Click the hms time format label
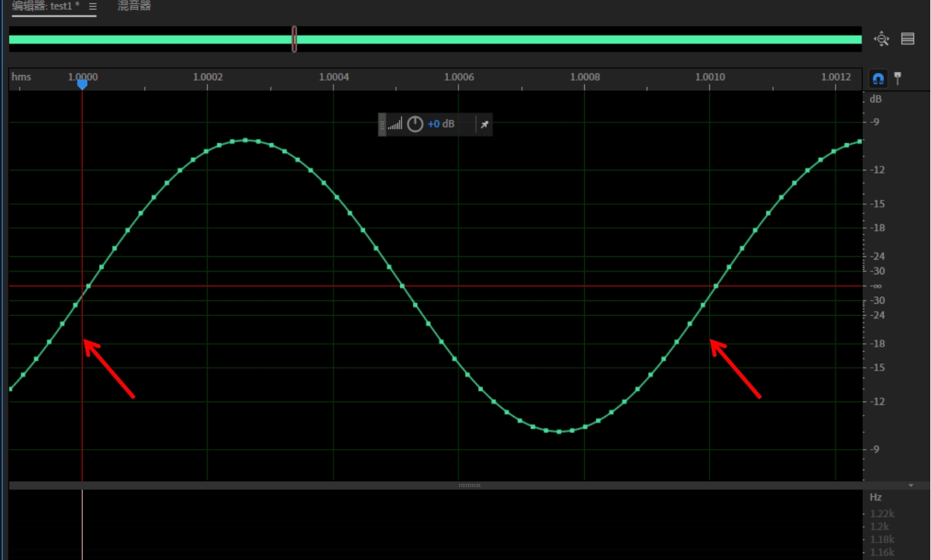The width and height of the screenshot is (931, 560). [x=21, y=77]
